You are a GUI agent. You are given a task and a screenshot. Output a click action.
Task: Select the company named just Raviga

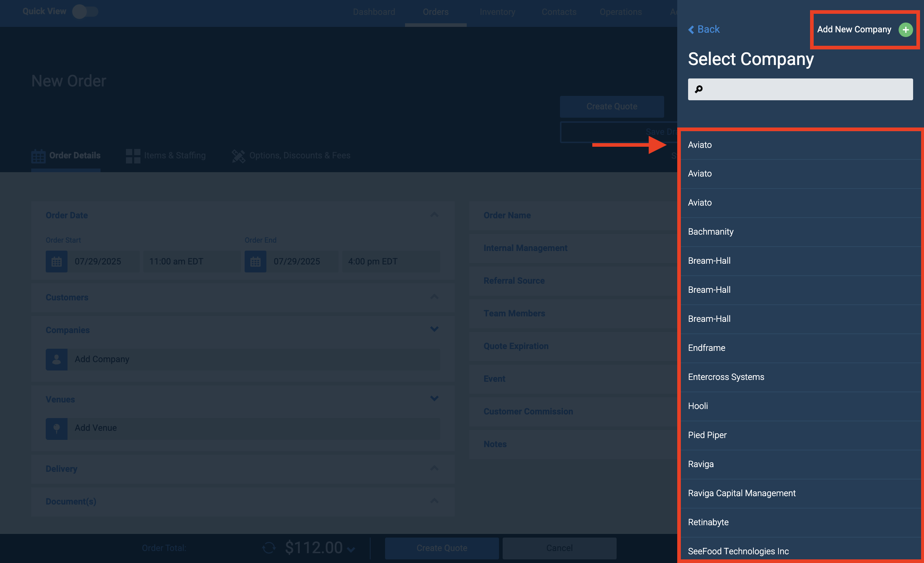[801, 464]
